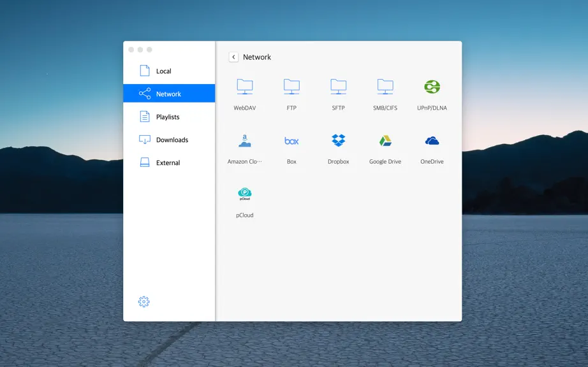Click the OneDrive label text
Screen dimensions: 588x367
tap(432, 161)
